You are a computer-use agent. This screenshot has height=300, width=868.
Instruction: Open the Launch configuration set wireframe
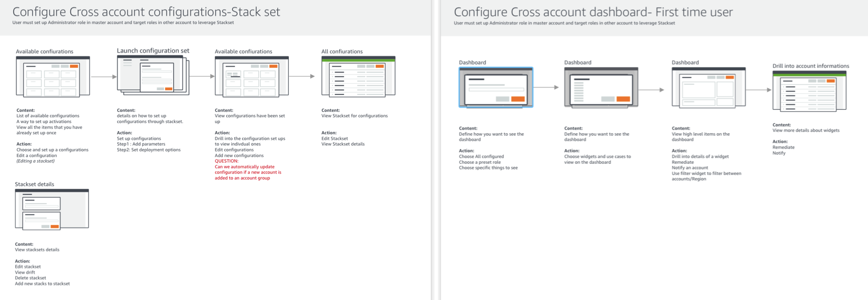[x=153, y=76]
